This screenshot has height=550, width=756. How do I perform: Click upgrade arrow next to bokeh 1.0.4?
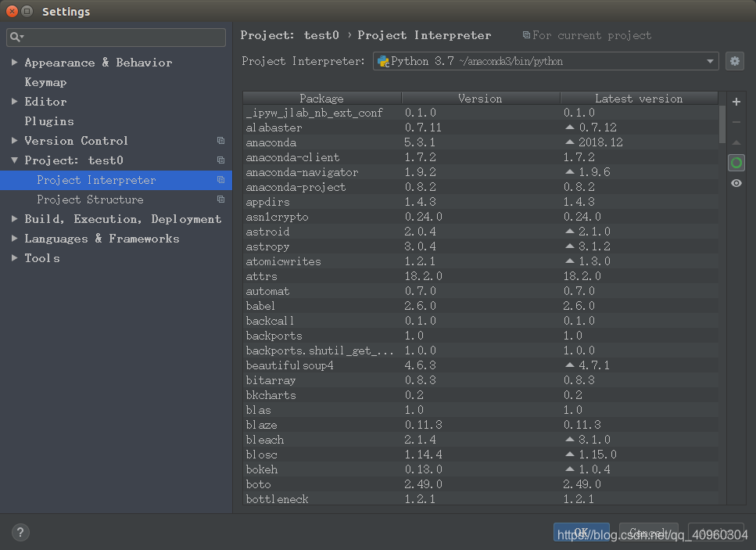(569, 469)
